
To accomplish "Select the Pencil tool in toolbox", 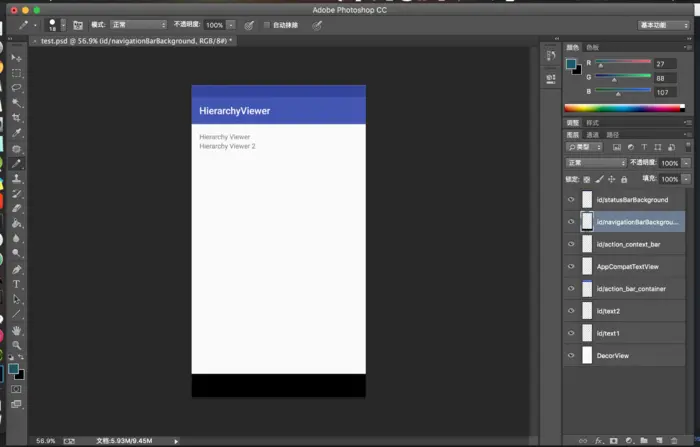I will click(17, 163).
